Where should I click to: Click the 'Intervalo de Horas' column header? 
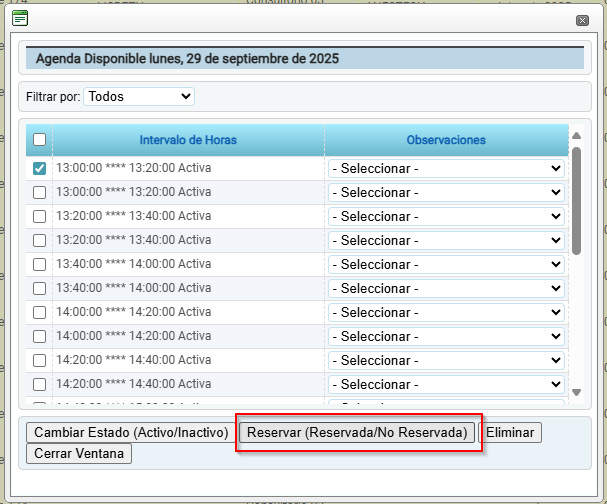point(188,140)
